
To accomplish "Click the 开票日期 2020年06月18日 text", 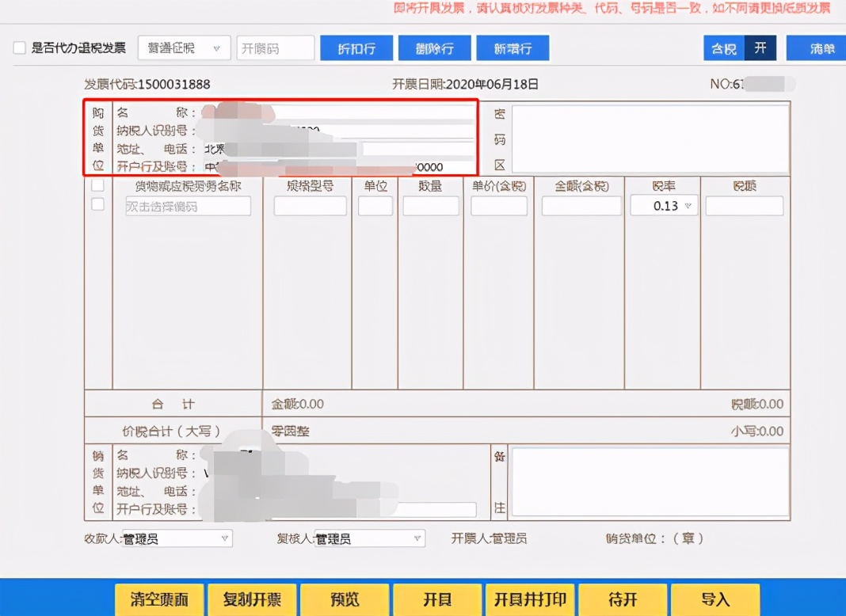I will (465, 84).
